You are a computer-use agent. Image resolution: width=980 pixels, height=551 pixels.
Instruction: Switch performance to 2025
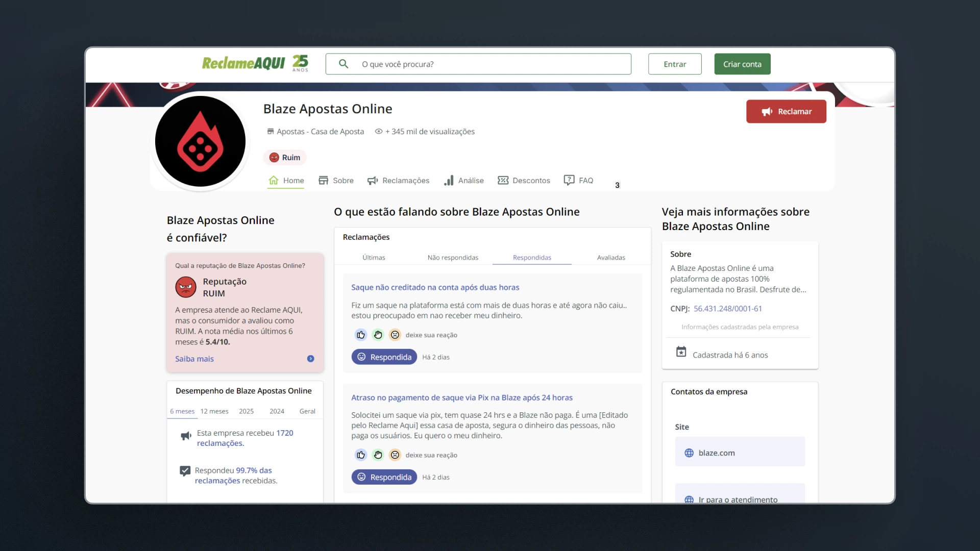(246, 411)
